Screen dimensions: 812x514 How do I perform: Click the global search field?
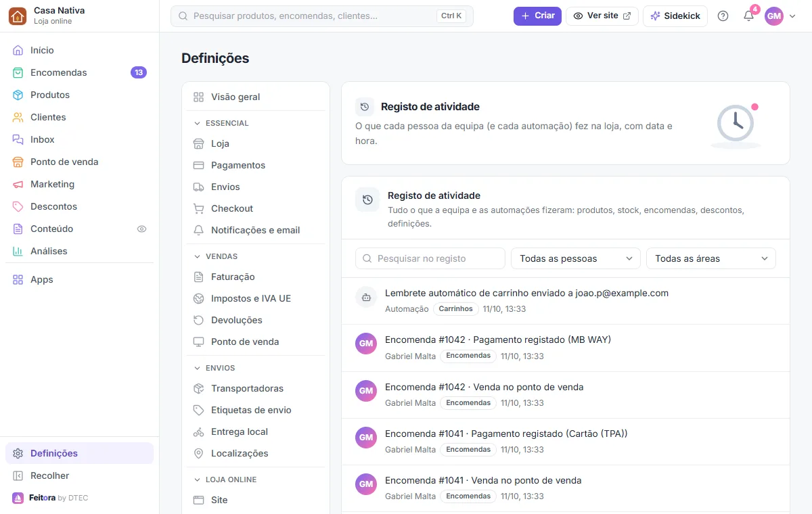point(322,16)
